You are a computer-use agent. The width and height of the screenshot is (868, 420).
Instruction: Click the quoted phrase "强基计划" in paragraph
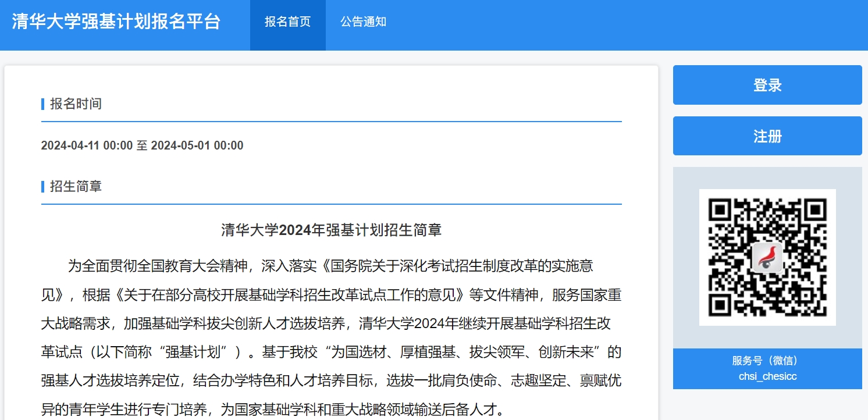tap(195, 352)
